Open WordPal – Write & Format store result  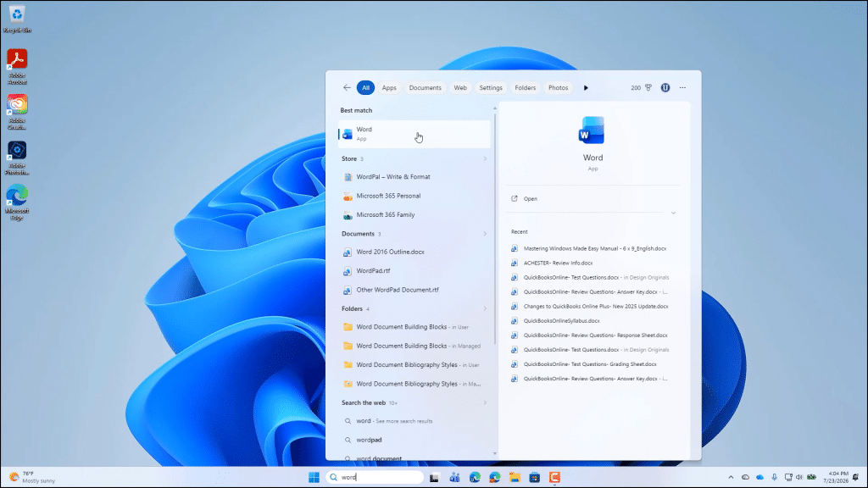[414, 177]
